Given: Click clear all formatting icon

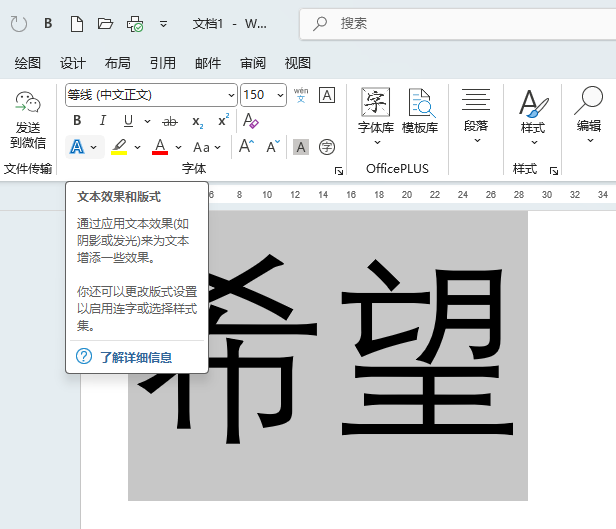Looking at the screenshot, I should coord(250,120).
